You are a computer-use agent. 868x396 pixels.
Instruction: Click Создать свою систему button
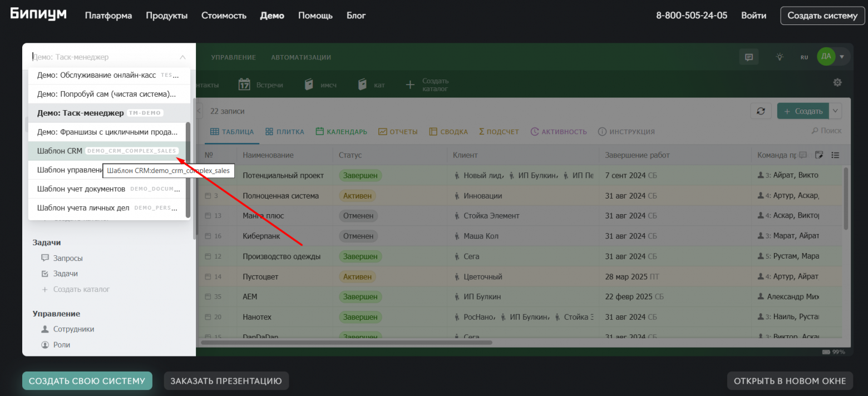tap(87, 381)
